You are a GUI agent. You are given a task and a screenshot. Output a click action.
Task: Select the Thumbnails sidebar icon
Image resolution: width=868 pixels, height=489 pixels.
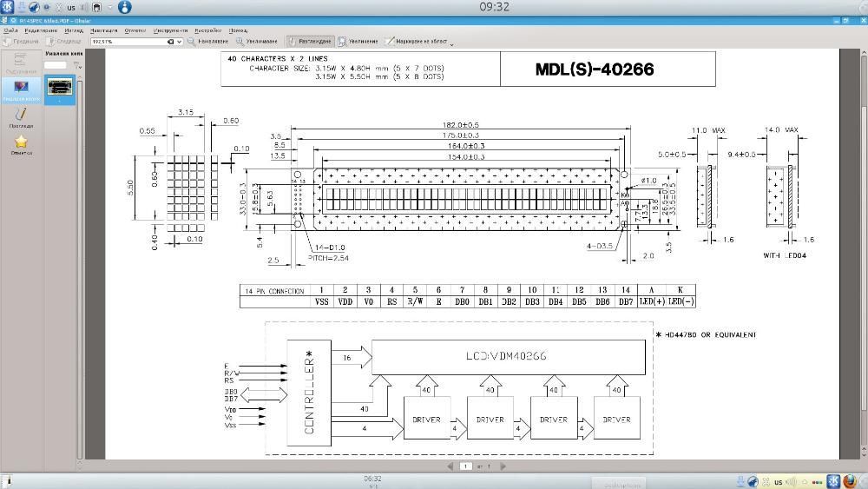click(21, 89)
